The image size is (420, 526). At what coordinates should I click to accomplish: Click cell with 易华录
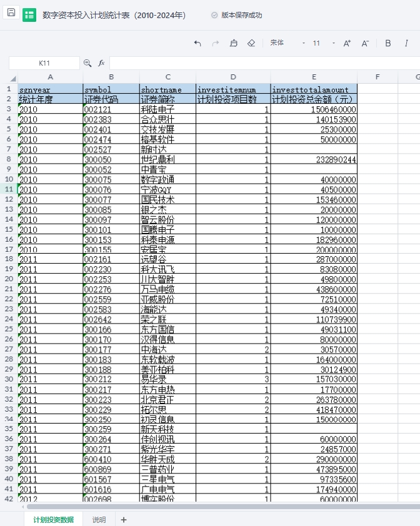(x=168, y=379)
